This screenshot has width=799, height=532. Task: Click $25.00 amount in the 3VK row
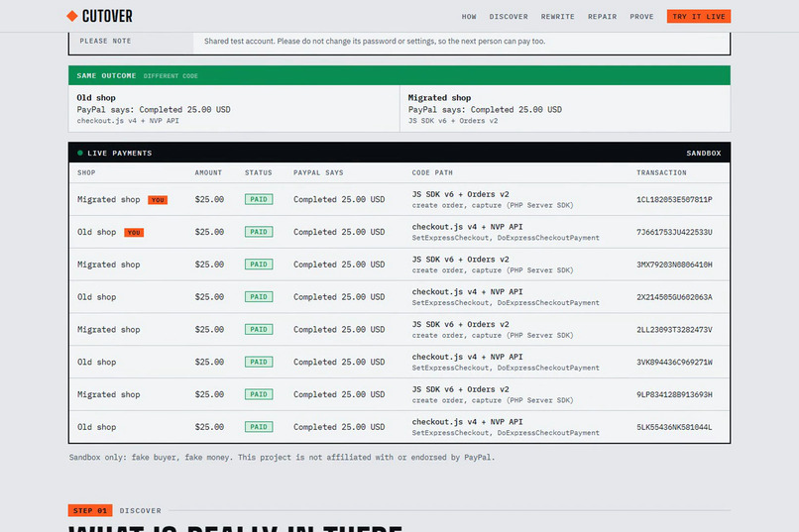209,363
